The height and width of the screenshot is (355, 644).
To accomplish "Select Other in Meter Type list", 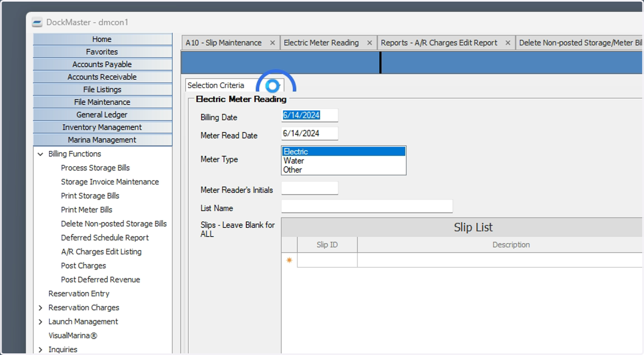I will pyautogui.click(x=343, y=170).
